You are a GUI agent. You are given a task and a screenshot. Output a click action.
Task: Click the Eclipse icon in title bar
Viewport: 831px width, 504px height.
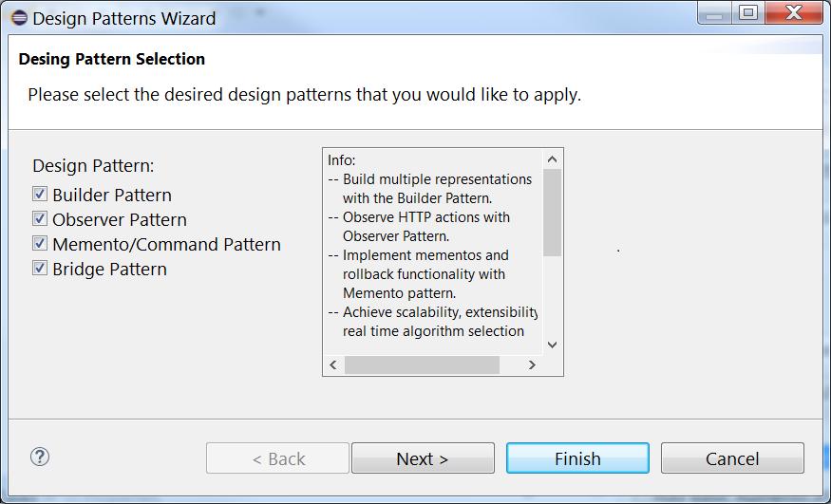coord(19,17)
